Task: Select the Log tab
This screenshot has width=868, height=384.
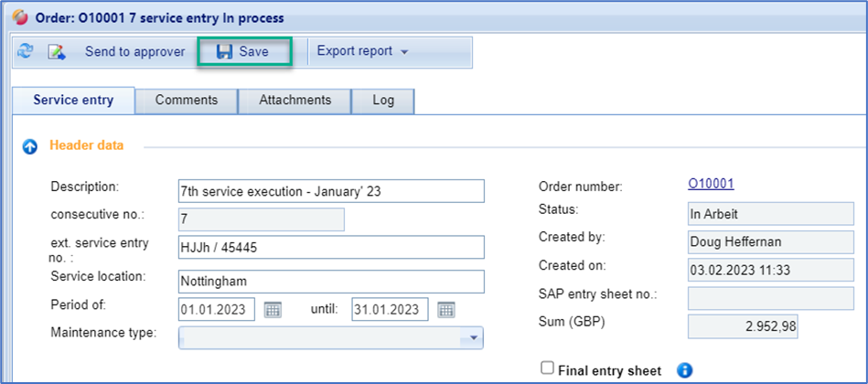Action: tap(382, 101)
